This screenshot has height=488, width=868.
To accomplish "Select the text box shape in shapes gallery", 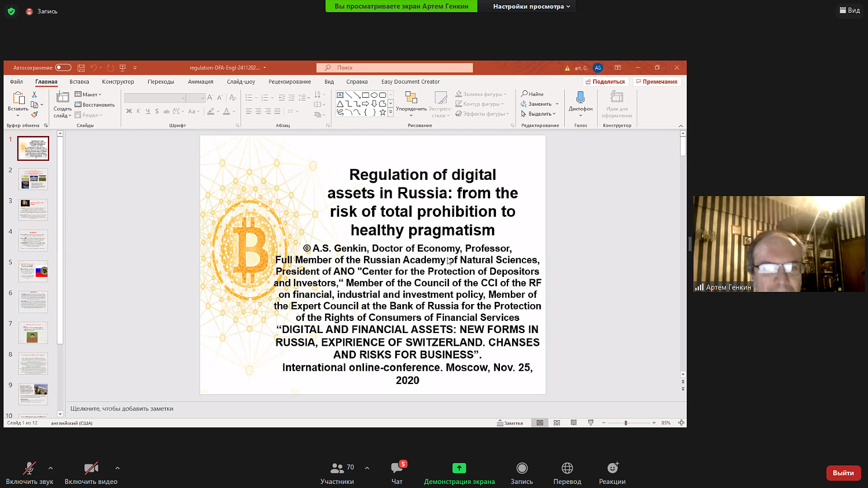I will click(x=340, y=95).
